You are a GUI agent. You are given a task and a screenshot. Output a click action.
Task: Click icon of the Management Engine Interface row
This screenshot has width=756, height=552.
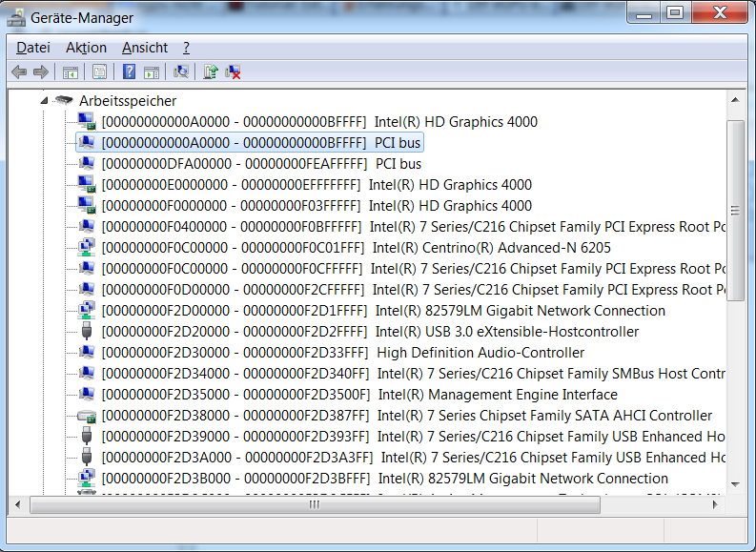pos(87,394)
